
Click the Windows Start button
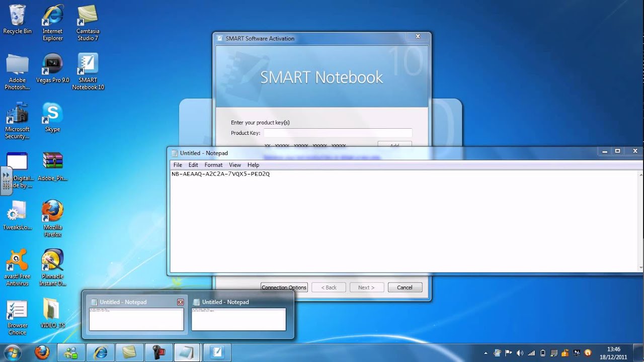click(12, 352)
